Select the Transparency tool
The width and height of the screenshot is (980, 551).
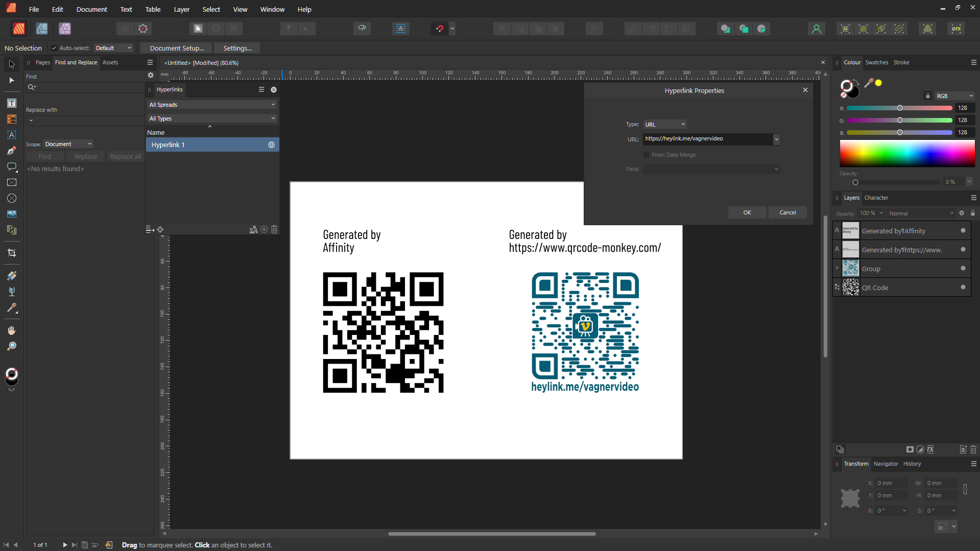pyautogui.click(x=12, y=292)
